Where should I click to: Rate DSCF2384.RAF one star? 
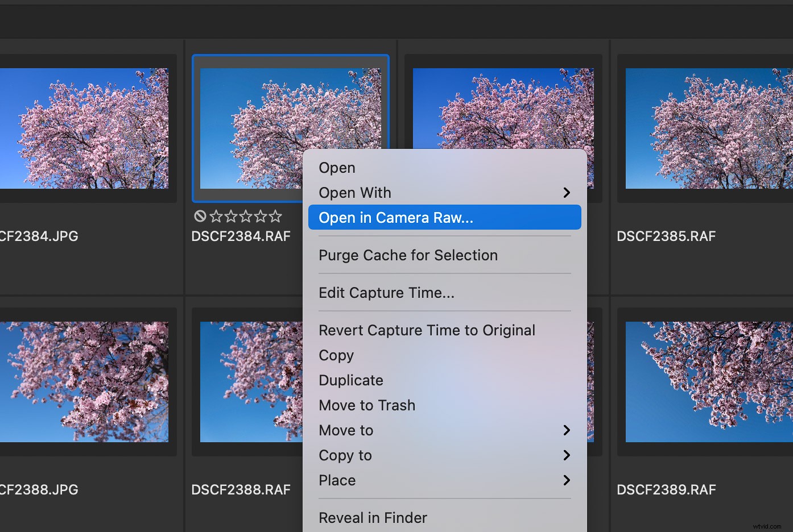(216, 216)
